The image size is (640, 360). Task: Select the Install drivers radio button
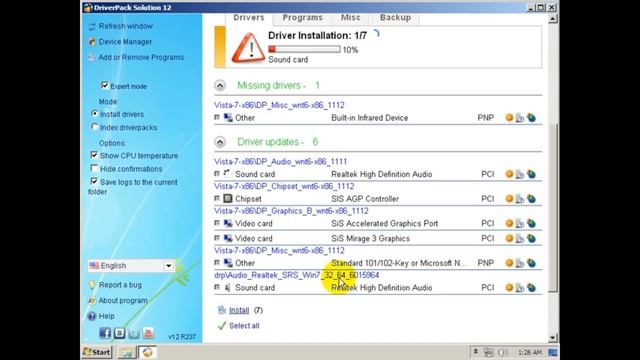click(x=94, y=113)
